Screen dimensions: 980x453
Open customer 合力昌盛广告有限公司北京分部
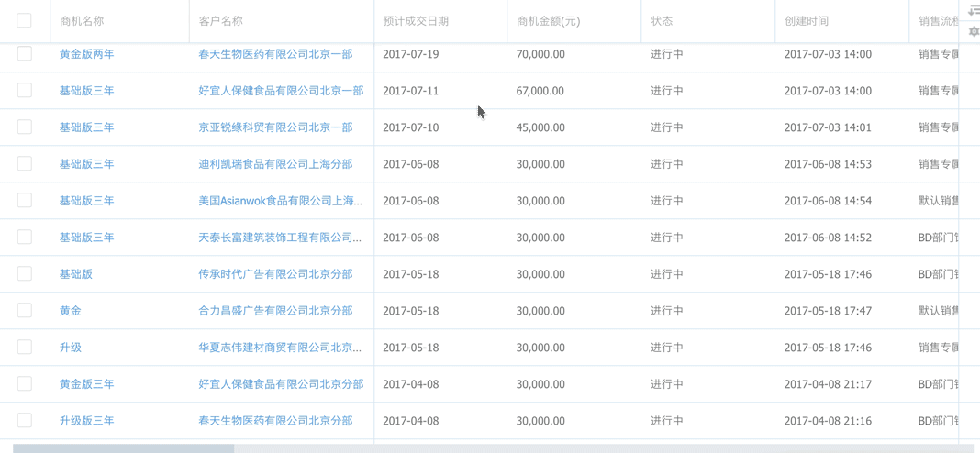[x=275, y=311]
